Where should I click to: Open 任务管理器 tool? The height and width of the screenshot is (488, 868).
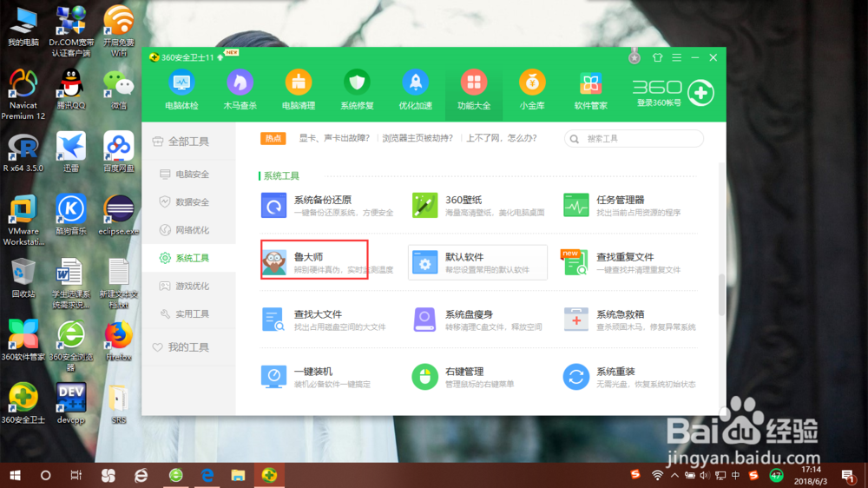click(622, 206)
